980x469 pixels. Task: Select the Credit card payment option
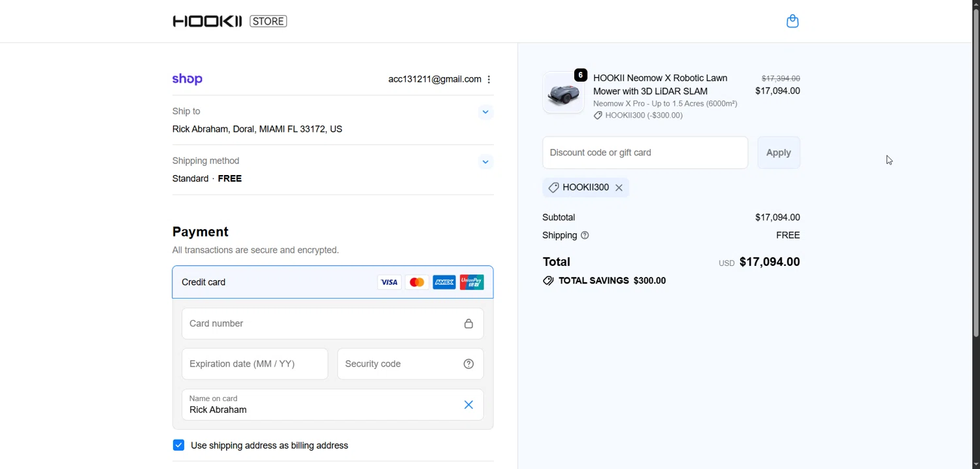(333, 282)
